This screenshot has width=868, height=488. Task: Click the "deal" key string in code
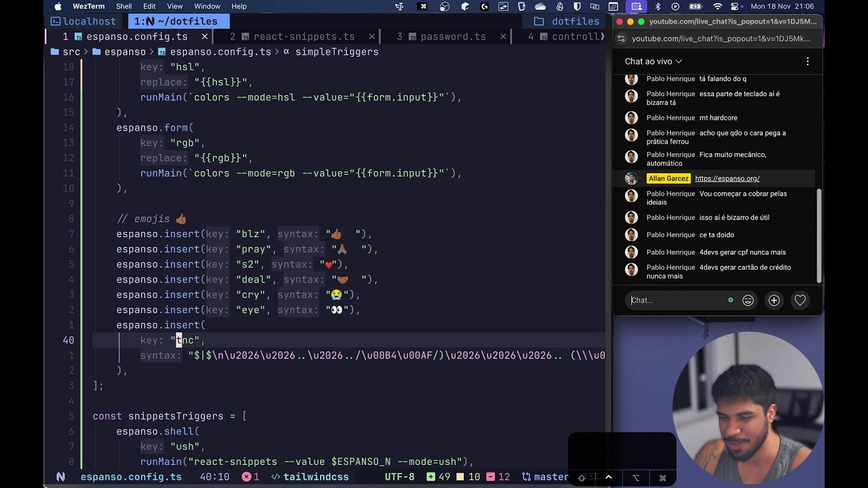point(254,279)
